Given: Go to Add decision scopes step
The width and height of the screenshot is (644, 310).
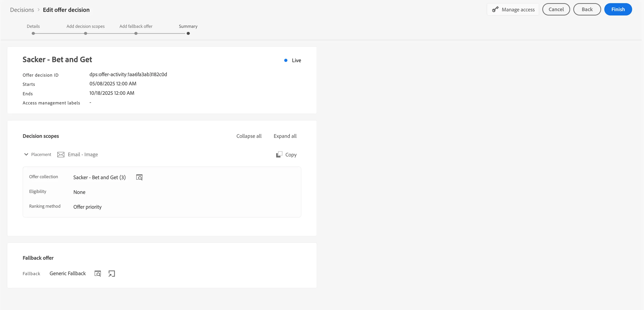Looking at the screenshot, I should click(x=85, y=26).
